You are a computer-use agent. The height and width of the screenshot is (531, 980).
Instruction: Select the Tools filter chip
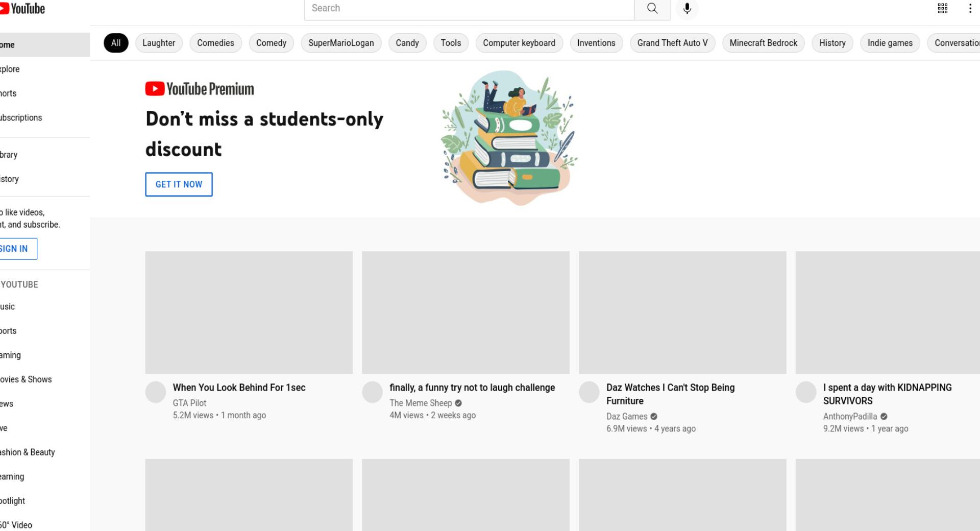click(x=451, y=43)
